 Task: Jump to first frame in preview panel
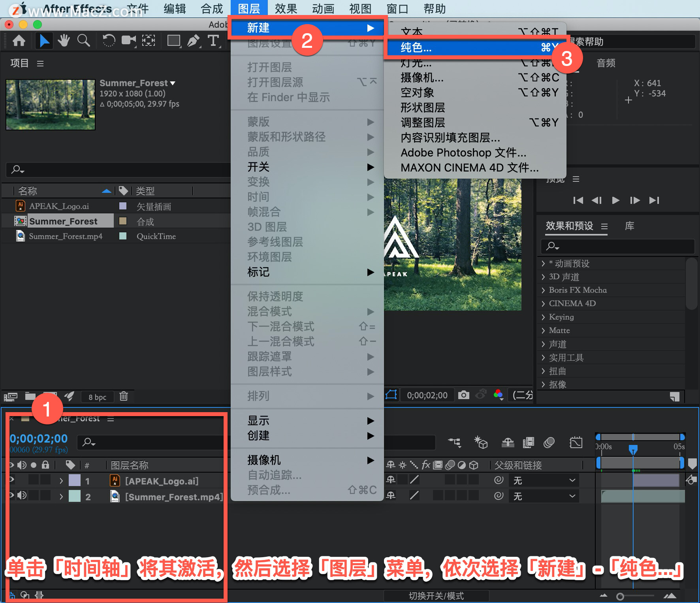coord(578,200)
